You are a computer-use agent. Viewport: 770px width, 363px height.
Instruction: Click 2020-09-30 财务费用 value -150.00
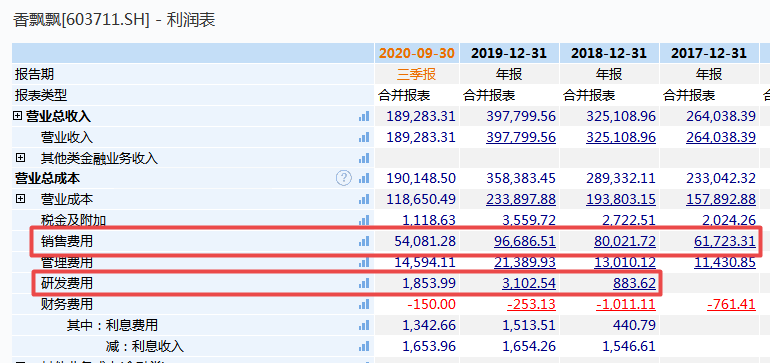[431, 305]
